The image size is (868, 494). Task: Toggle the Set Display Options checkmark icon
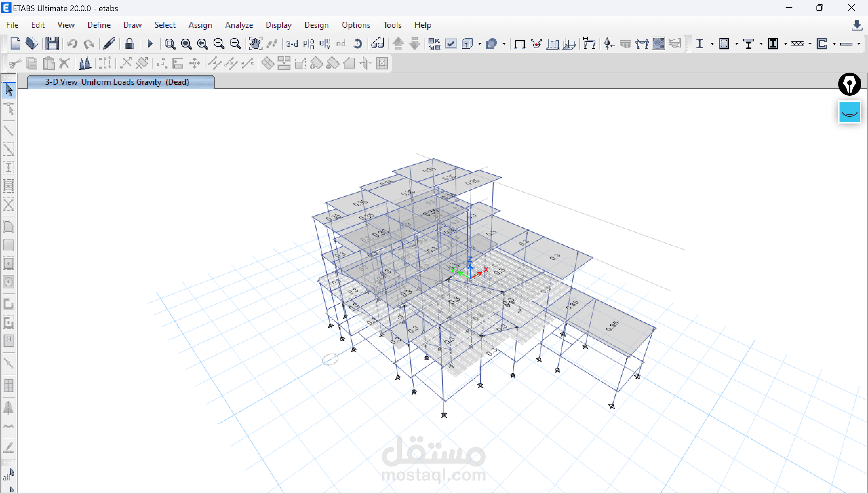click(x=451, y=44)
